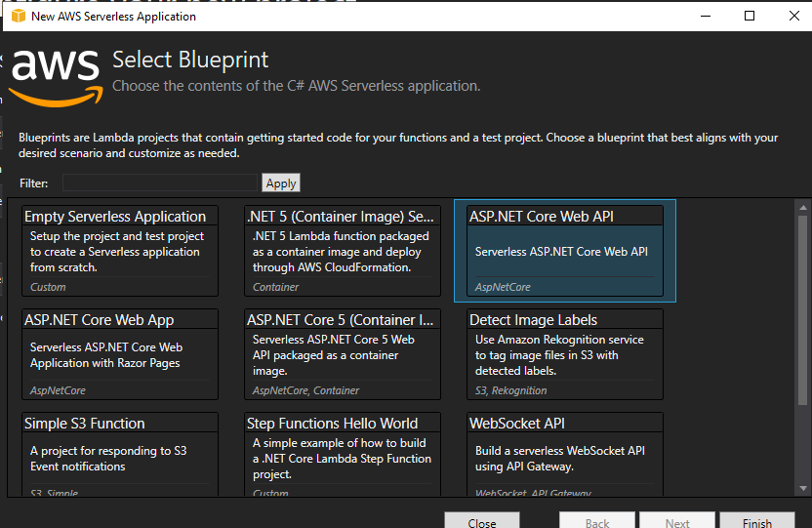Select WebSocket API blueprint
The width and height of the screenshot is (812, 528).
click(565, 454)
